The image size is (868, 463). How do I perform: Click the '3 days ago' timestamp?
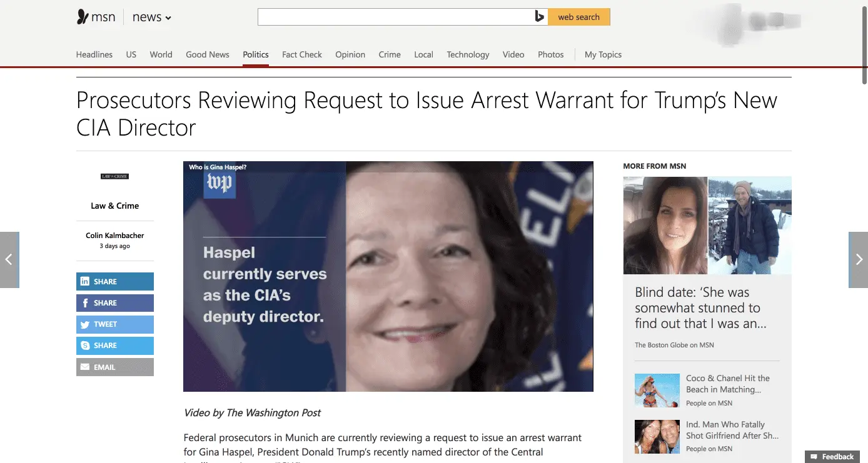[x=115, y=246]
